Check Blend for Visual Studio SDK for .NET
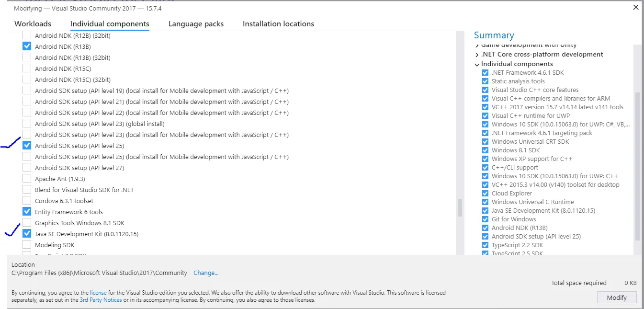The image size is (644, 309). pyautogui.click(x=27, y=190)
